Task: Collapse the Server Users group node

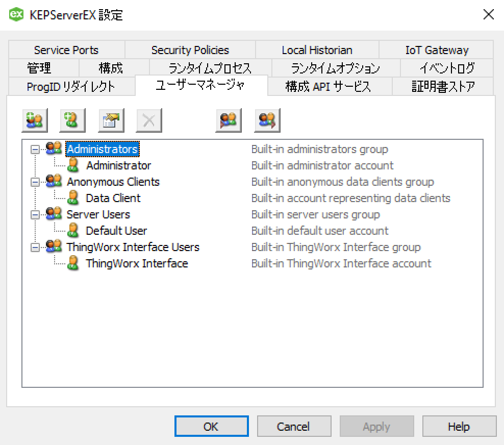Action: coord(35,214)
